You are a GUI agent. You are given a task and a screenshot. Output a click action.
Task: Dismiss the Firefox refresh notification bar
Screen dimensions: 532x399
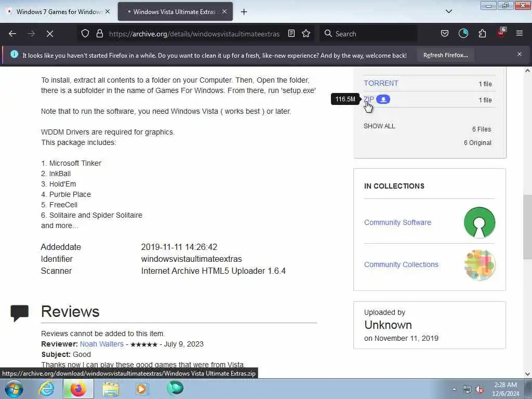pyautogui.click(x=520, y=54)
